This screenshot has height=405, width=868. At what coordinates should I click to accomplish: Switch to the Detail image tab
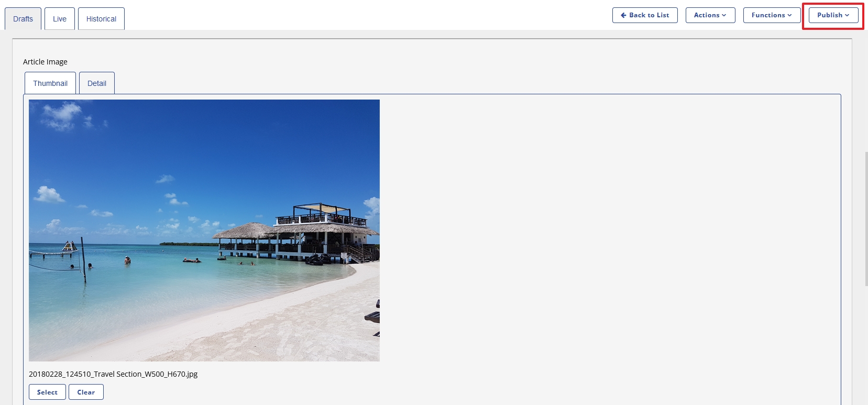point(97,83)
